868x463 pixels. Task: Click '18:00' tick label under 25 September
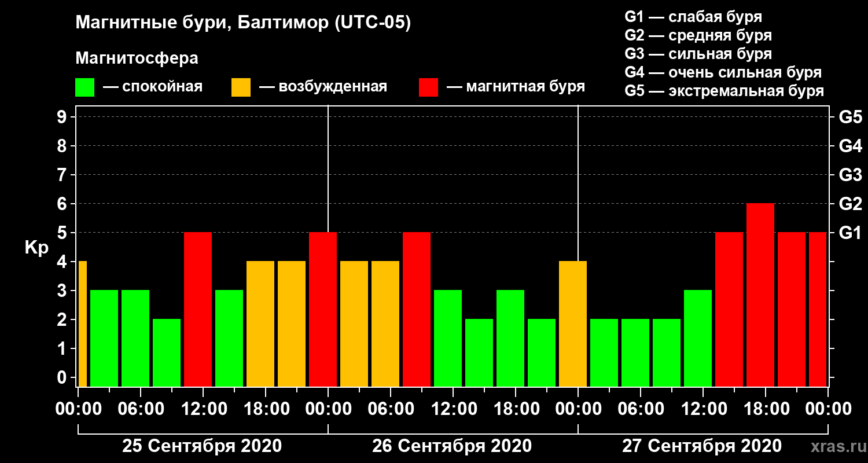point(266,409)
